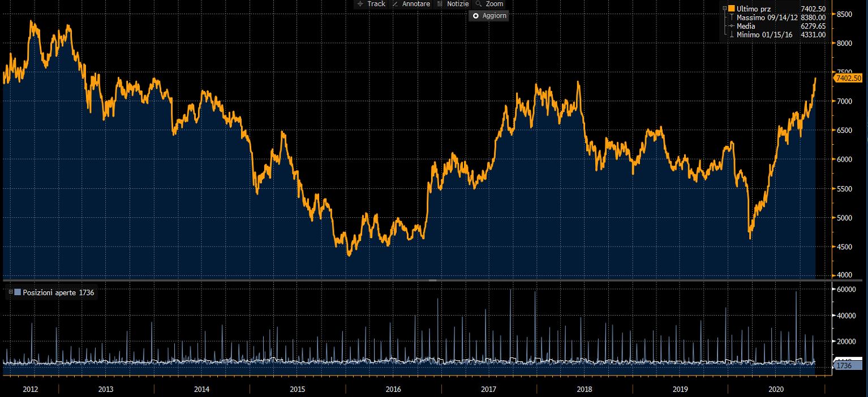Click the Massimo 09/14/12 legend entry

click(767, 18)
